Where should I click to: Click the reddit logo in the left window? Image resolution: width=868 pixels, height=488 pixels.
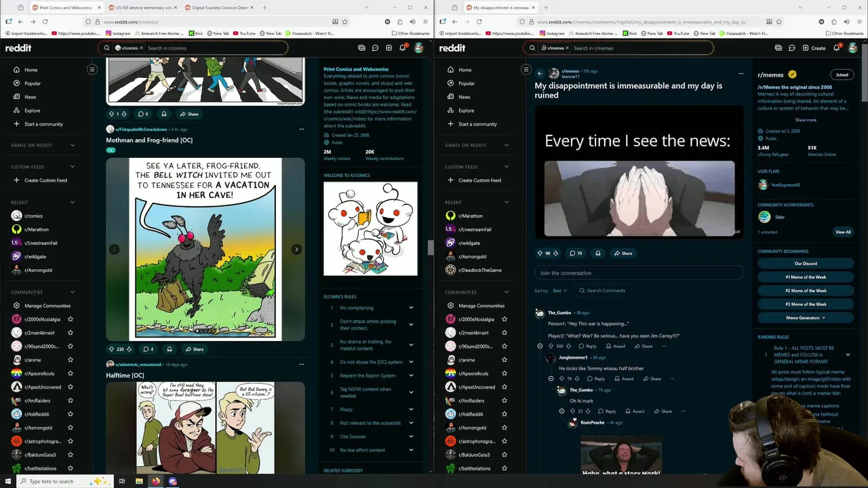[18, 48]
